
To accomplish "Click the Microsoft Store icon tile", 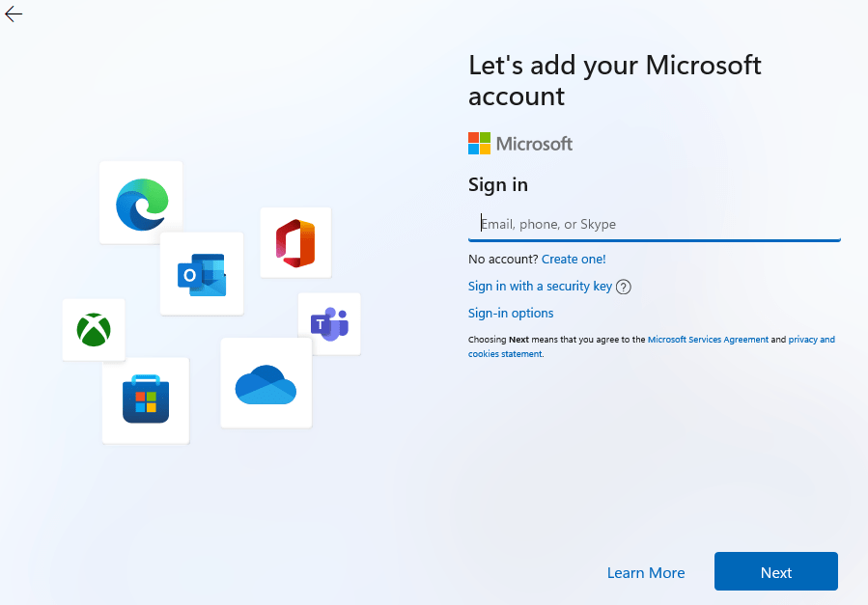I will [146, 399].
